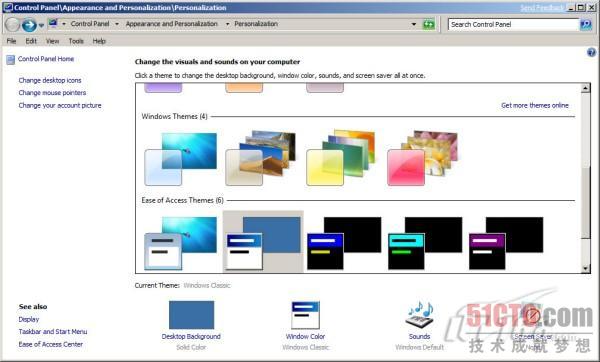This screenshot has width=600, height=362.
Task: Click the Control Panel icon in address bar
Action: 53,24
